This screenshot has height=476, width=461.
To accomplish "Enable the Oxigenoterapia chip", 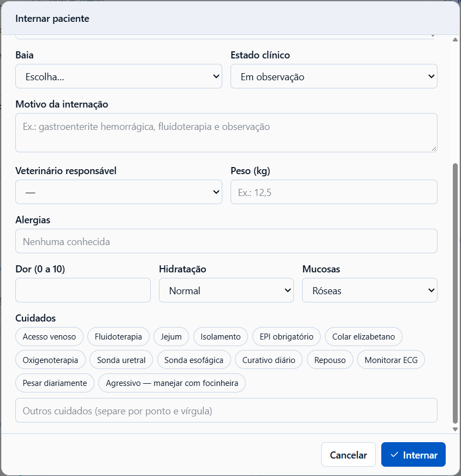I will [50, 360].
